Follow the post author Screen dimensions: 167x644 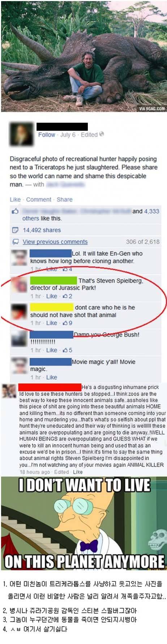(47, 135)
